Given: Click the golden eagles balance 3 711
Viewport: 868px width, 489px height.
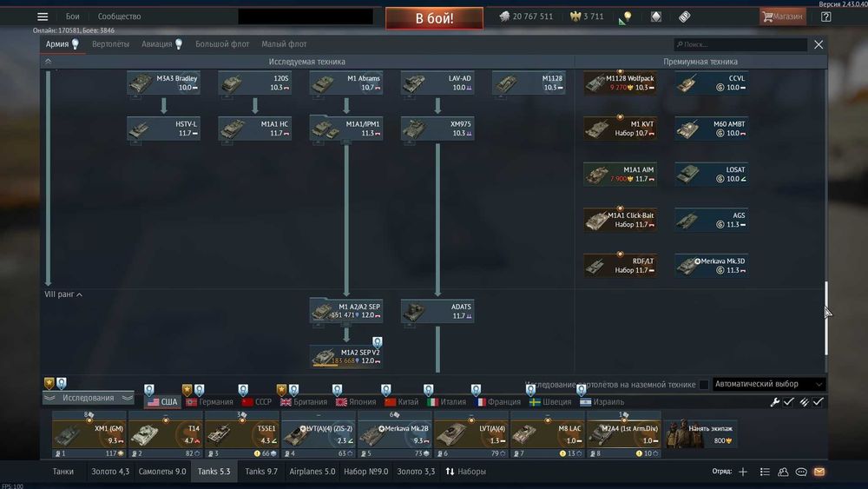Looking at the screenshot, I should click(x=587, y=17).
